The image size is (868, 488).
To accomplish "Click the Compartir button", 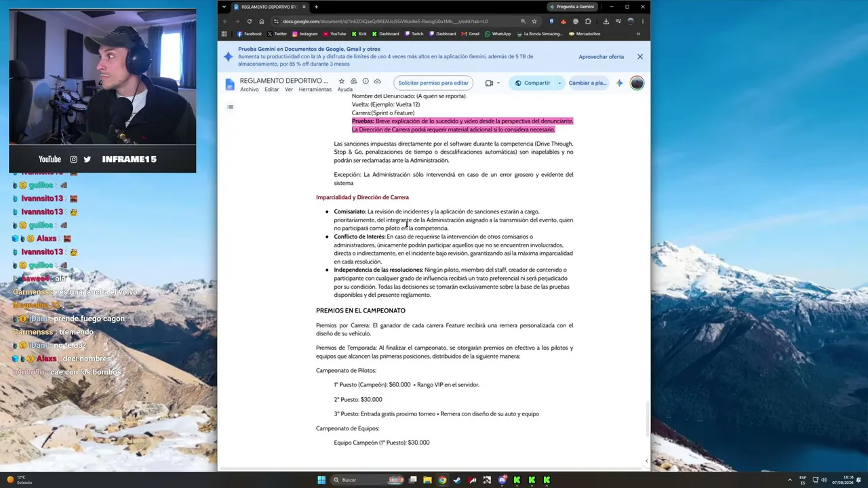I will (533, 83).
